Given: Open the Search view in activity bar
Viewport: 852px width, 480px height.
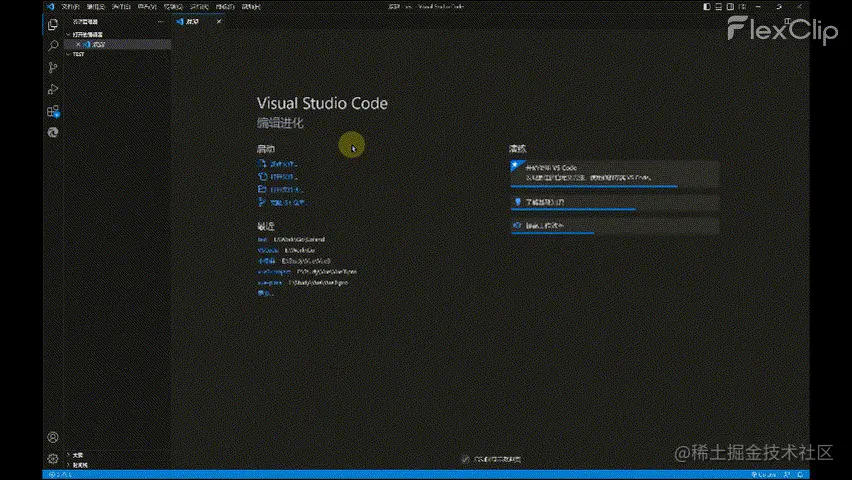Looking at the screenshot, I should click(x=53, y=46).
